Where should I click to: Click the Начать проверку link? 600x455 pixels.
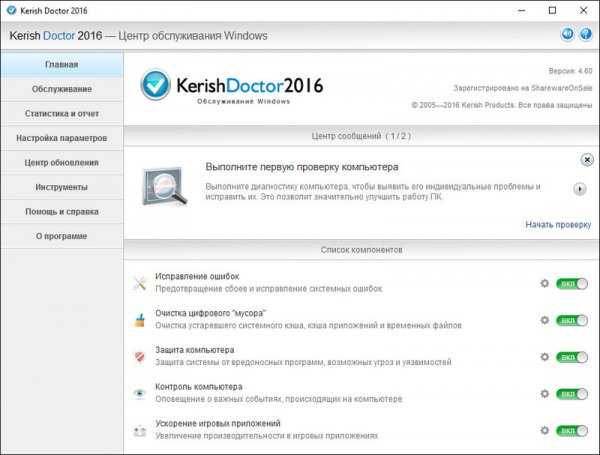point(558,225)
